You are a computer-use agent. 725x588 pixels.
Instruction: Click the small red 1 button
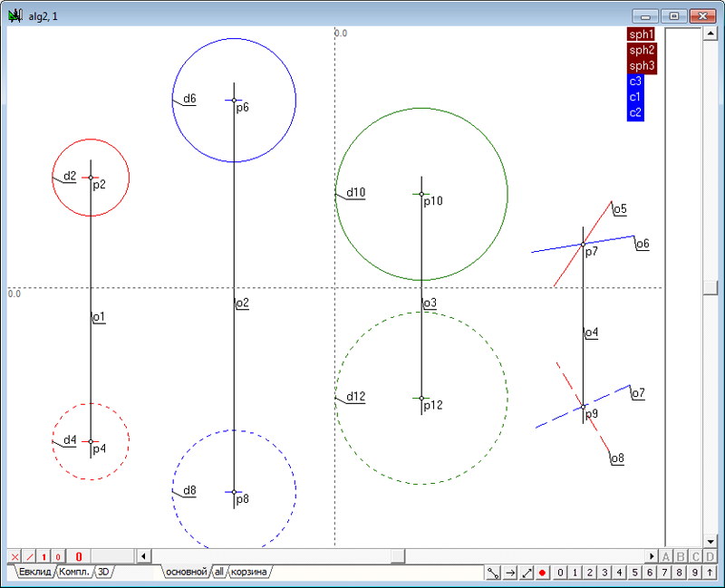[x=43, y=556]
